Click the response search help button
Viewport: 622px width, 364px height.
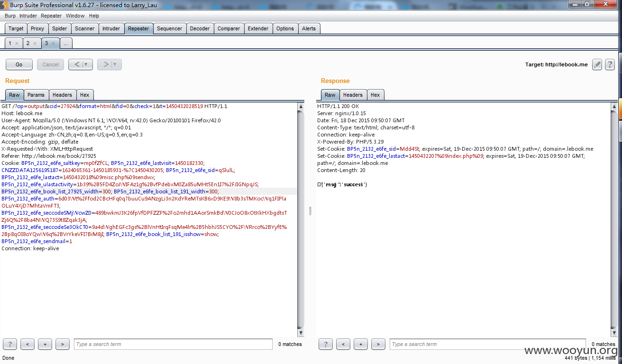[326, 344]
